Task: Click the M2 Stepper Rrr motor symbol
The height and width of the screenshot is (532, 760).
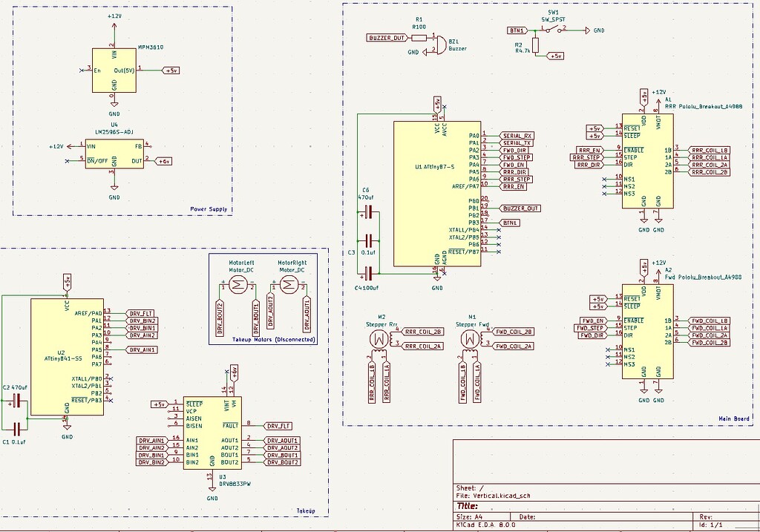Action: 379,339
